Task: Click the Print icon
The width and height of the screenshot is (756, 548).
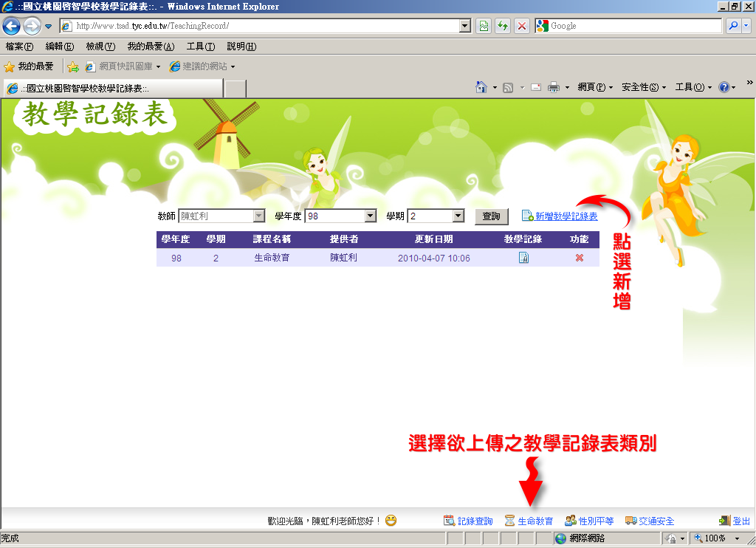Action: coord(554,87)
